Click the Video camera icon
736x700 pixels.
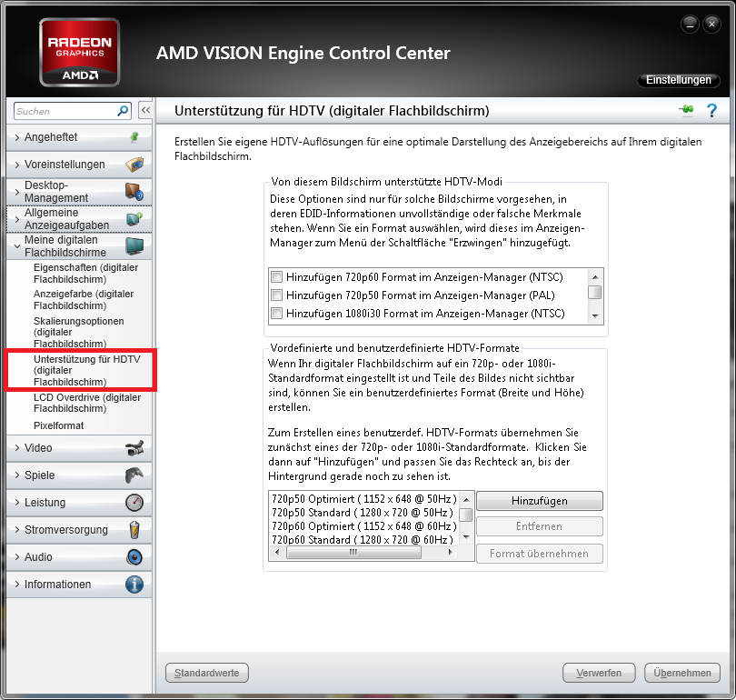click(134, 448)
